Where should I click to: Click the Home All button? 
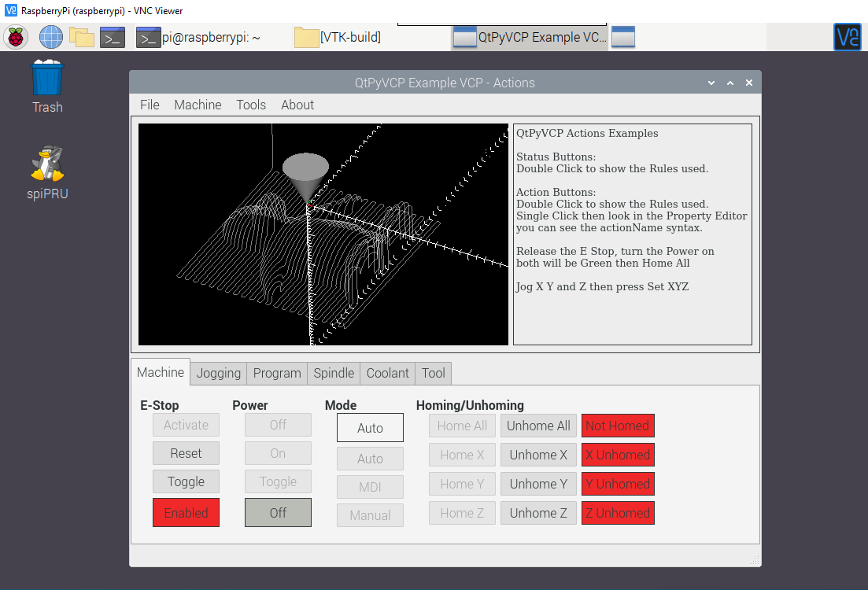(462, 426)
